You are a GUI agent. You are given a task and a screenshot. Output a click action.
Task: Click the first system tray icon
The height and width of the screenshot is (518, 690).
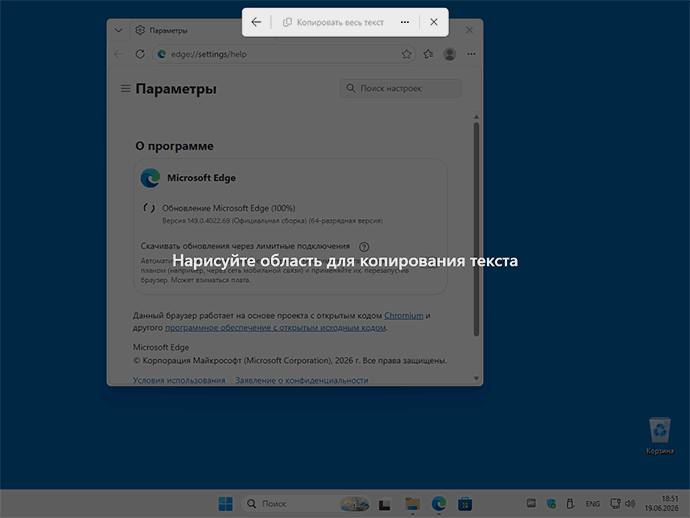pos(531,503)
